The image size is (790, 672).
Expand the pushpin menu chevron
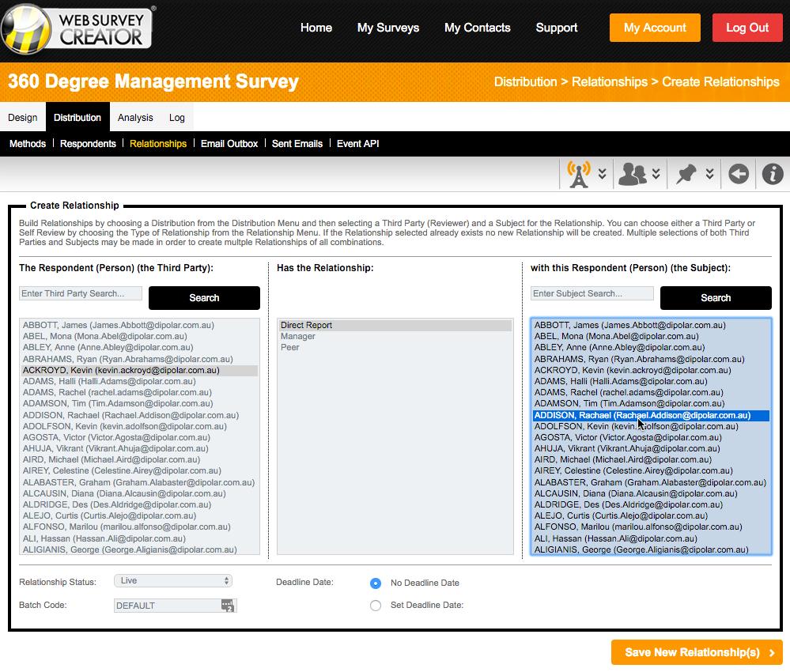[x=709, y=174]
